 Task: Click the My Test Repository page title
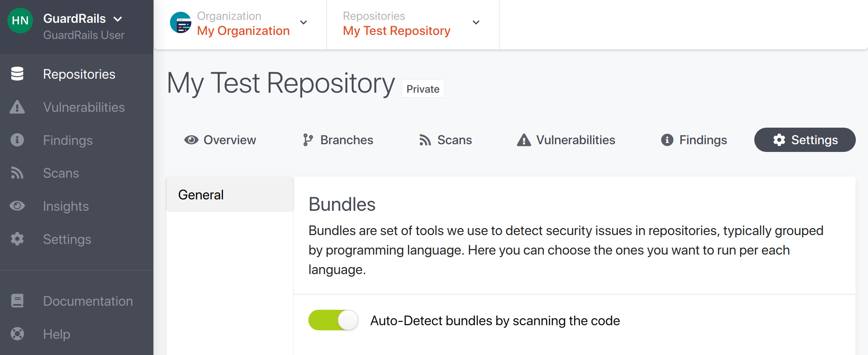(281, 84)
